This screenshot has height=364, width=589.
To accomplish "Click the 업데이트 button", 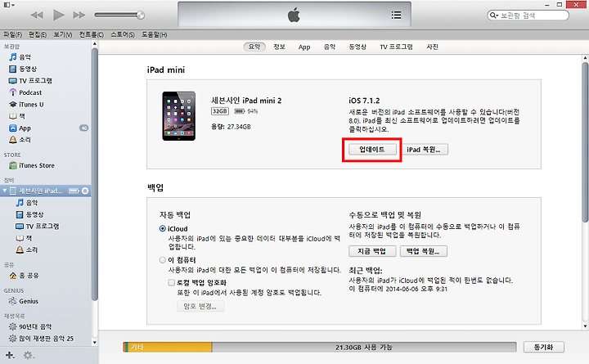I will coord(372,150).
